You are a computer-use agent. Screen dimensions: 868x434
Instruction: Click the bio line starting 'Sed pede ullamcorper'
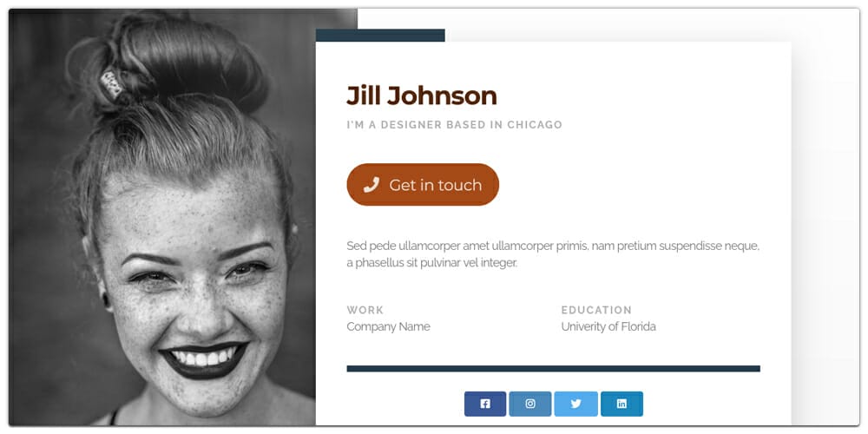[553, 246]
